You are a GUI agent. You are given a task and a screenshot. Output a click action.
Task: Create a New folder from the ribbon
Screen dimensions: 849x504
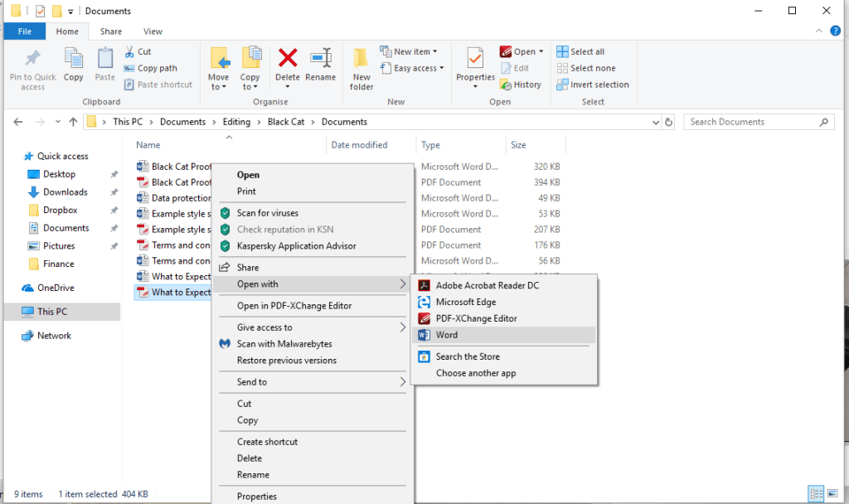tap(361, 67)
